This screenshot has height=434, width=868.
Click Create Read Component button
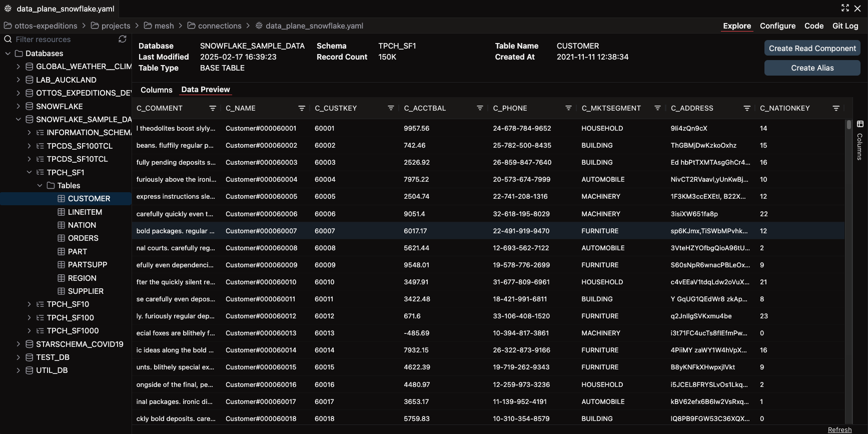pyautogui.click(x=812, y=48)
